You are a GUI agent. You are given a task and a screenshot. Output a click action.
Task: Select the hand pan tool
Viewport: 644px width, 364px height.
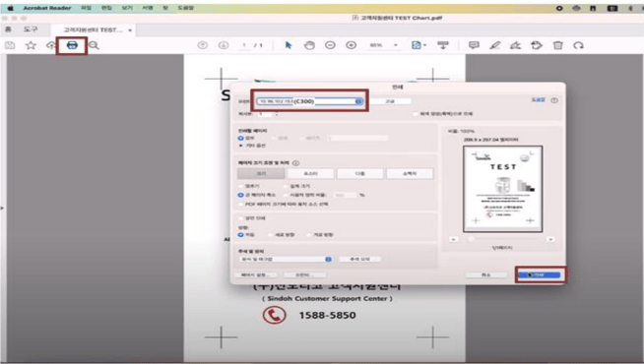[x=309, y=45]
